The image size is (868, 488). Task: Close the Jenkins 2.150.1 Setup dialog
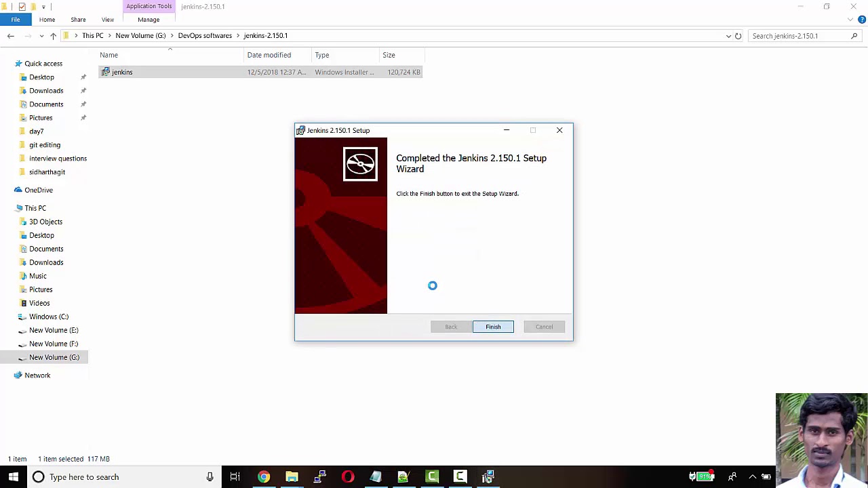(559, 130)
